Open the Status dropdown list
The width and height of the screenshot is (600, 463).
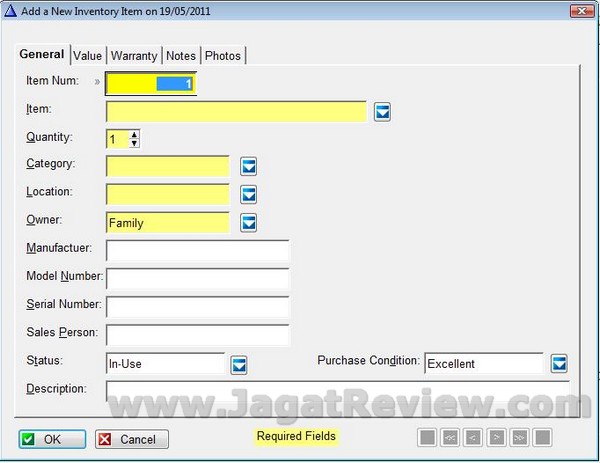[x=239, y=365]
